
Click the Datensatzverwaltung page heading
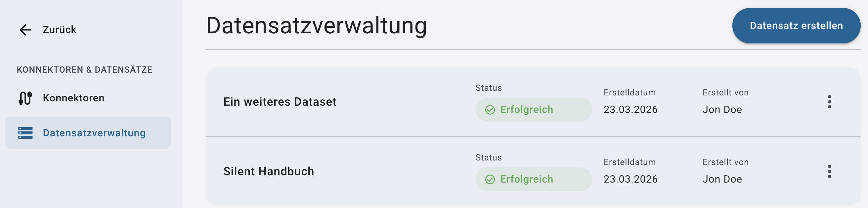(316, 25)
